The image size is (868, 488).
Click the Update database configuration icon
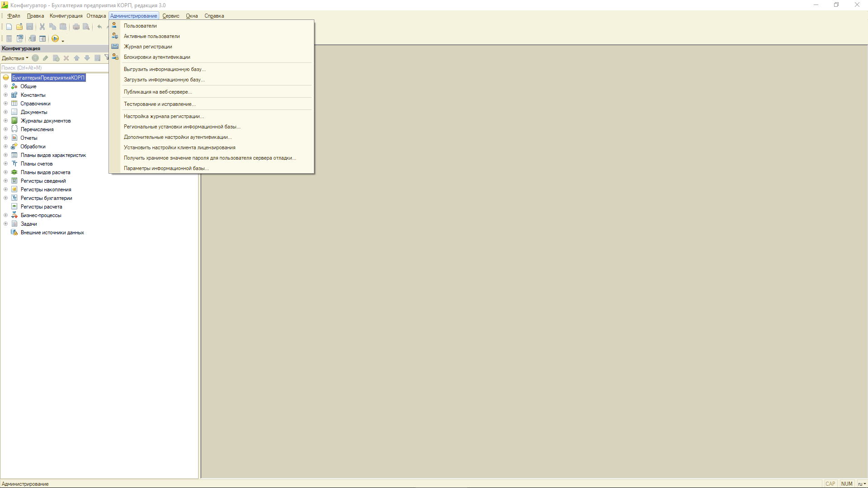point(32,38)
